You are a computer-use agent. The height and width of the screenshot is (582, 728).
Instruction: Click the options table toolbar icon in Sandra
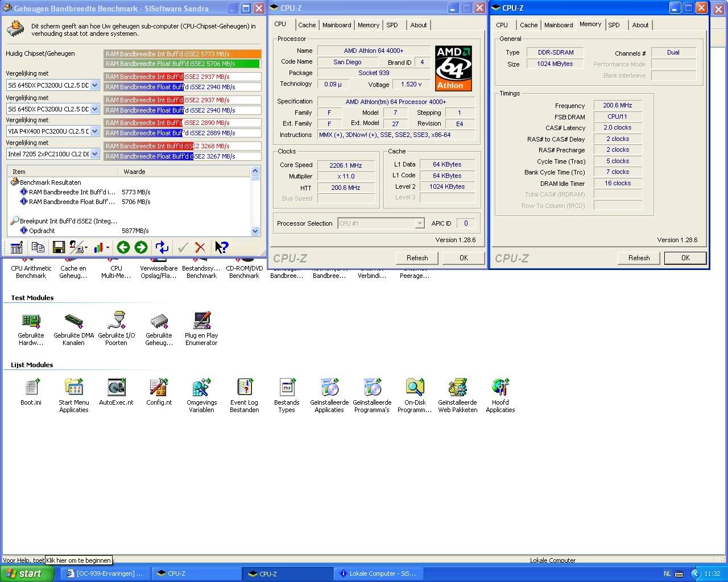16,247
